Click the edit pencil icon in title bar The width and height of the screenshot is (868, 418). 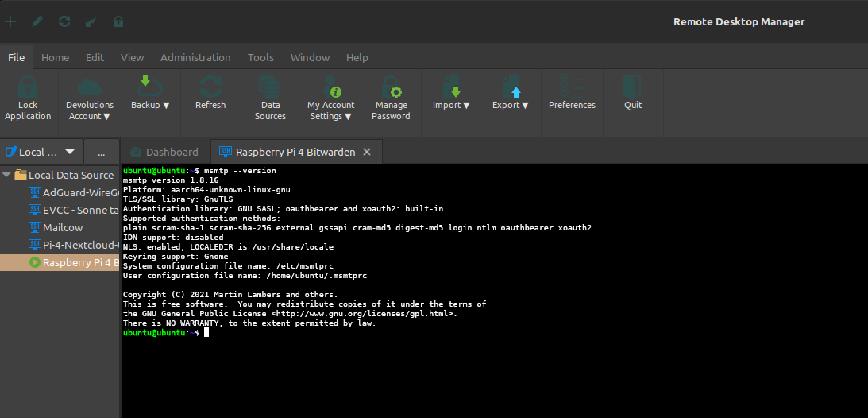click(x=37, y=21)
